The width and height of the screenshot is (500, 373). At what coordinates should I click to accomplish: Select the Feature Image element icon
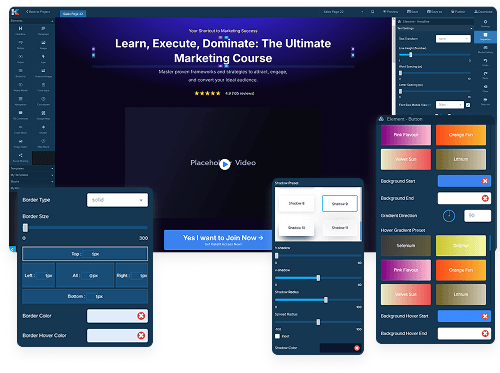click(x=43, y=71)
